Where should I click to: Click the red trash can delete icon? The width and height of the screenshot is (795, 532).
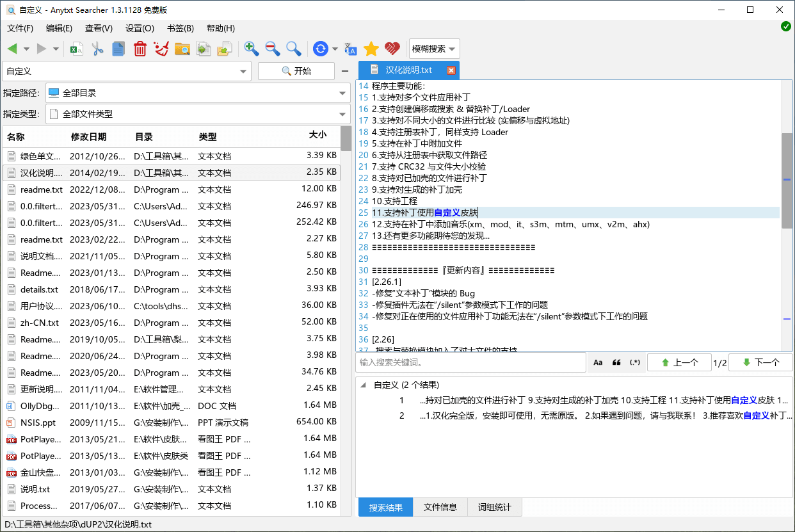(x=140, y=49)
